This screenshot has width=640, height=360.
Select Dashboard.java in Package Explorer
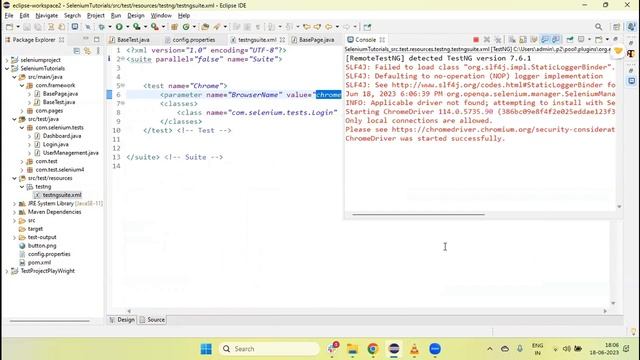tap(62, 136)
